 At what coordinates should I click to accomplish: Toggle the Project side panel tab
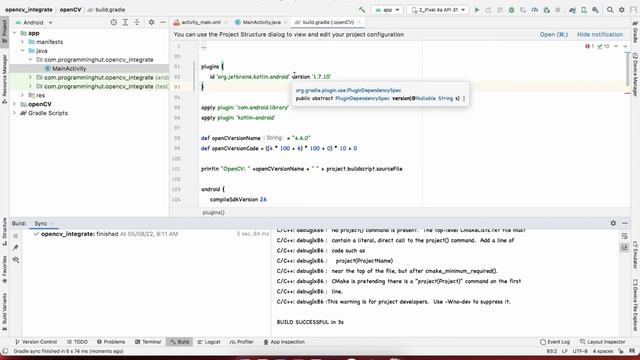4,31
